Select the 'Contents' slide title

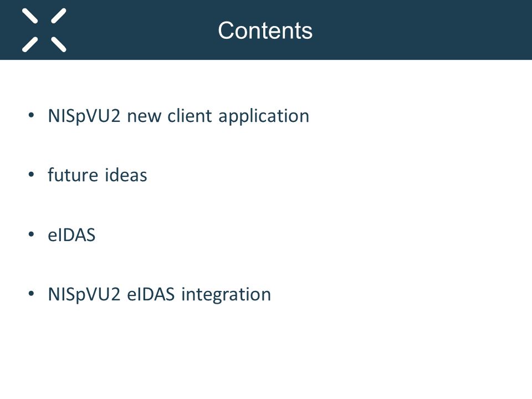pyautogui.click(x=265, y=30)
